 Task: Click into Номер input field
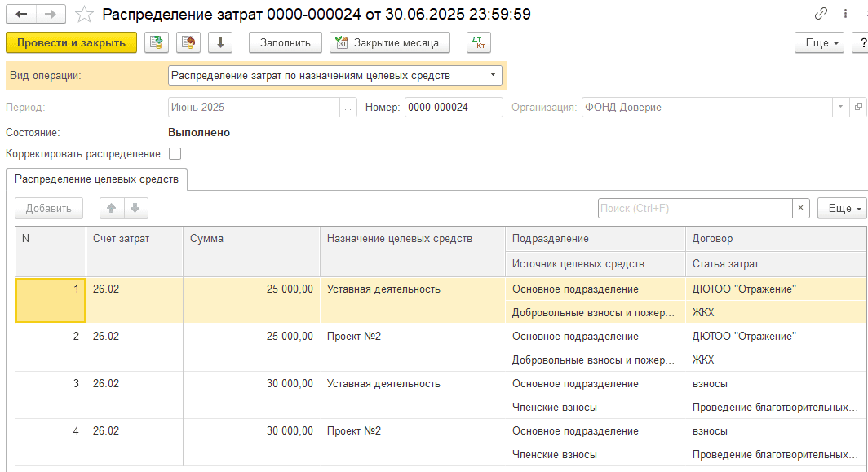(454, 108)
